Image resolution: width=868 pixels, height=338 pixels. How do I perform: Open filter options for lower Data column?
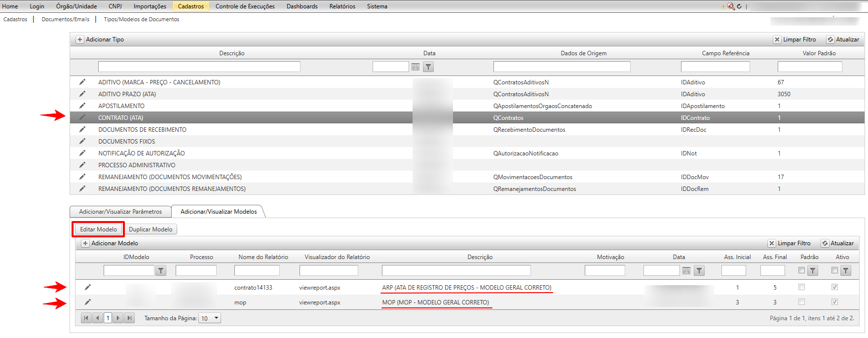[699, 270]
